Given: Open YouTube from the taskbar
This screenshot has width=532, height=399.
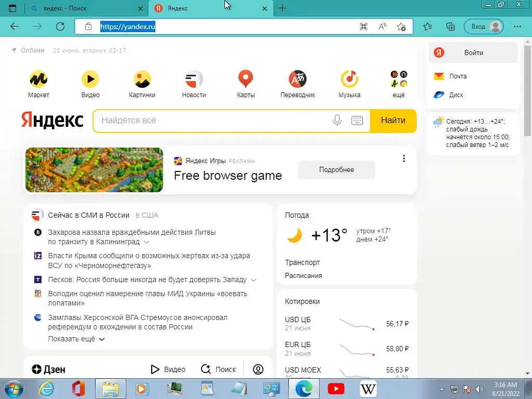Looking at the screenshot, I should pyautogui.click(x=336, y=389).
